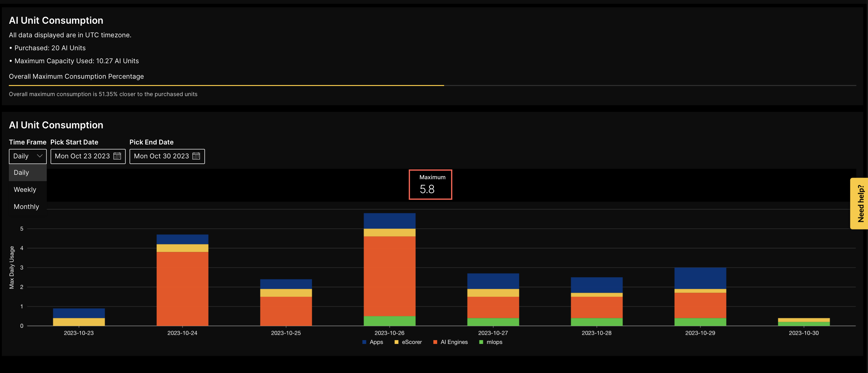
Task: Click the calendar icon for start date
Action: point(117,156)
